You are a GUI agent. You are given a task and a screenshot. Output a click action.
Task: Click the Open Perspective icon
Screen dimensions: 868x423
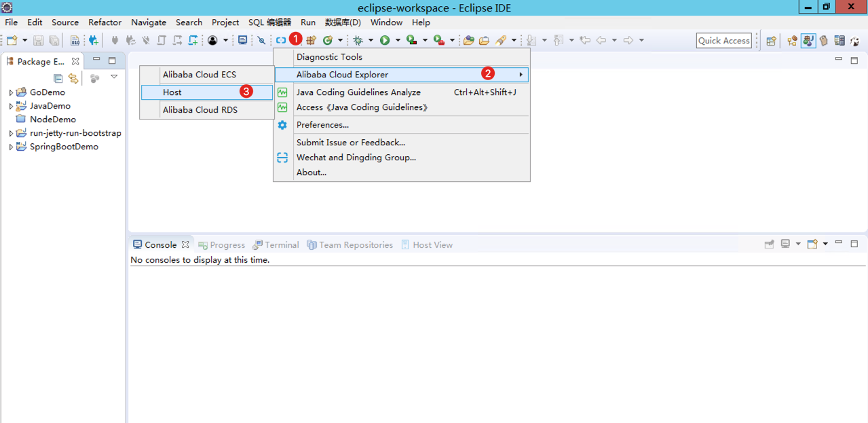(771, 41)
